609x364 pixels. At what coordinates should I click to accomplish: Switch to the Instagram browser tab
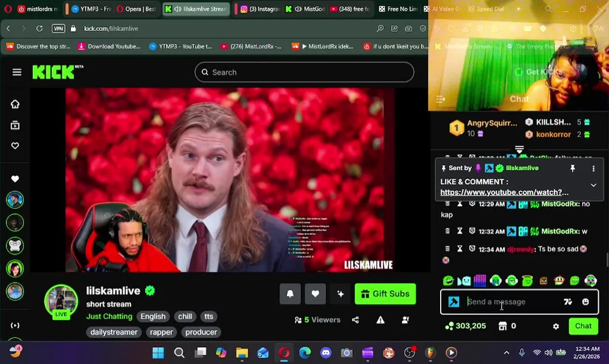260,9
